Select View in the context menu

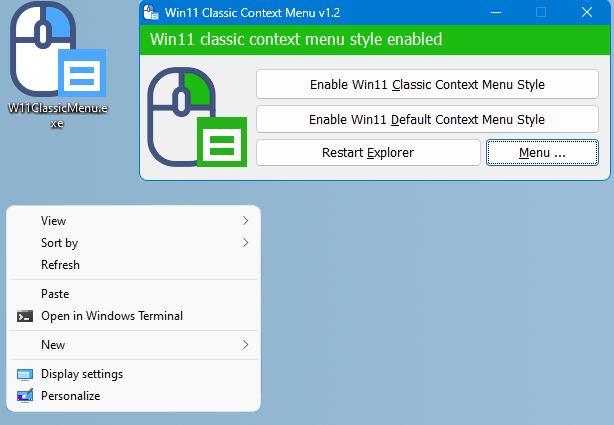(x=134, y=221)
